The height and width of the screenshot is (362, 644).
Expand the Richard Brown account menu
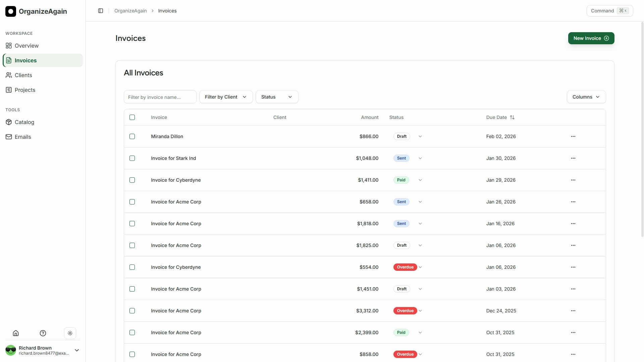click(x=77, y=350)
